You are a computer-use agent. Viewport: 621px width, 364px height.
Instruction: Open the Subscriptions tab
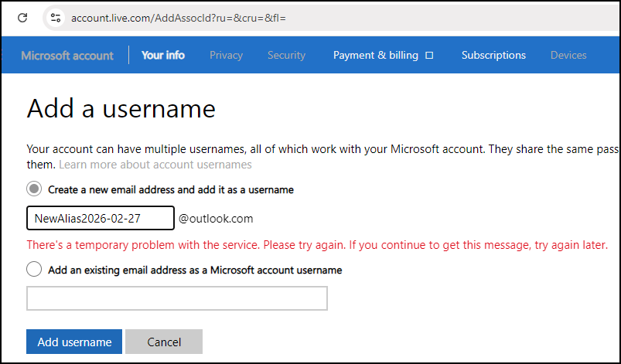tap(493, 56)
